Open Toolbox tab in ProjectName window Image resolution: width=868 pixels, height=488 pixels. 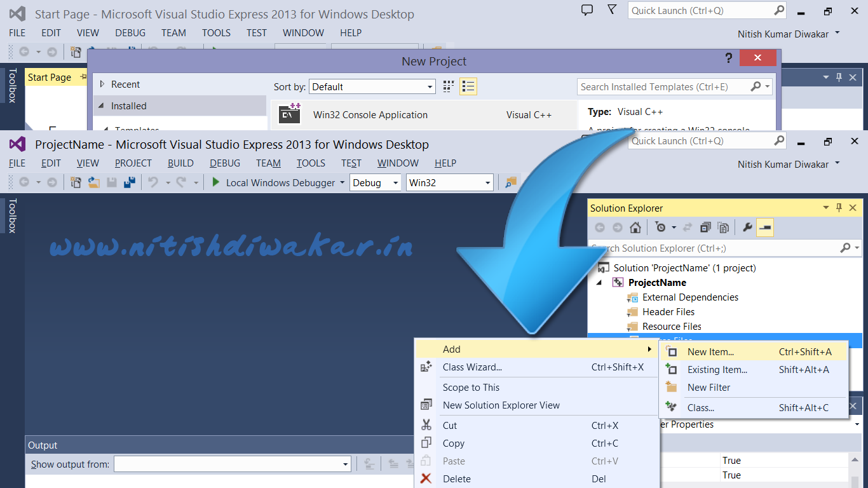click(12, 216)
